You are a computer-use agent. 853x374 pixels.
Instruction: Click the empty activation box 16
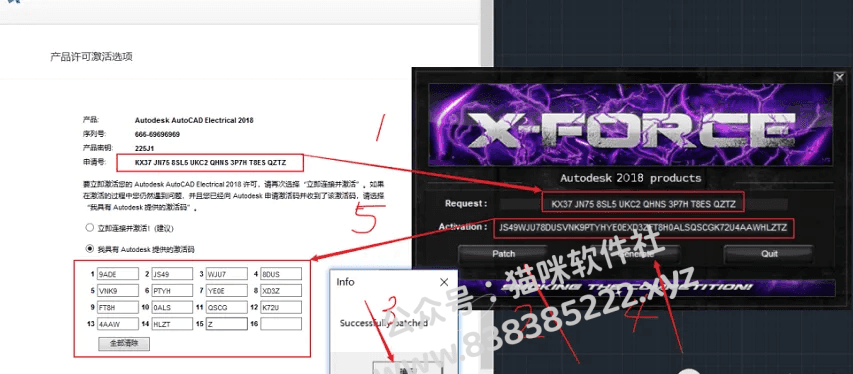pos(281,324)
